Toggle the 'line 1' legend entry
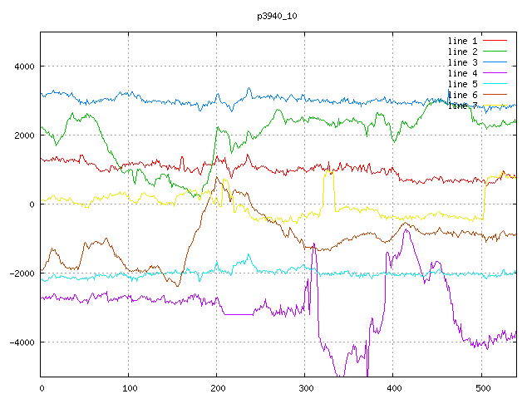532x399 pixels. (x=462, y=41)
